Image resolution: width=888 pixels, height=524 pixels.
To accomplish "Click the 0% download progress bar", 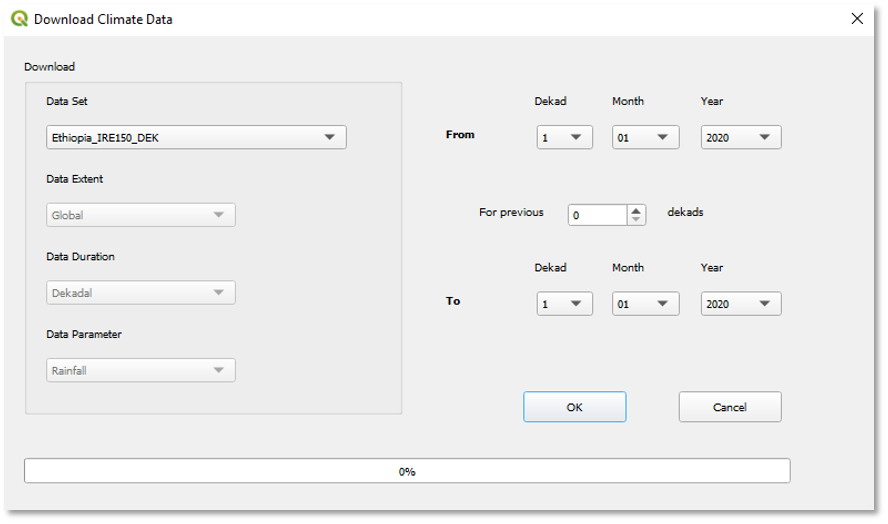I will pyautogui.click(x=407, y=471).
